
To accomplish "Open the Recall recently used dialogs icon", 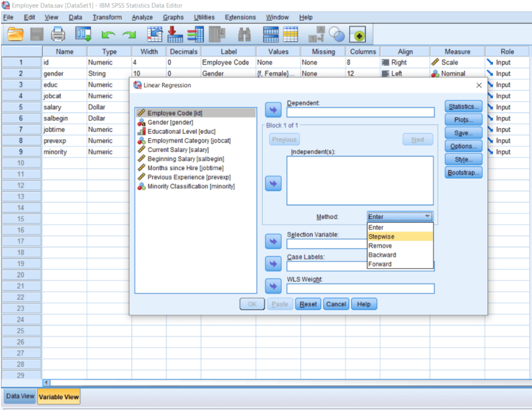I will [83, 34].
